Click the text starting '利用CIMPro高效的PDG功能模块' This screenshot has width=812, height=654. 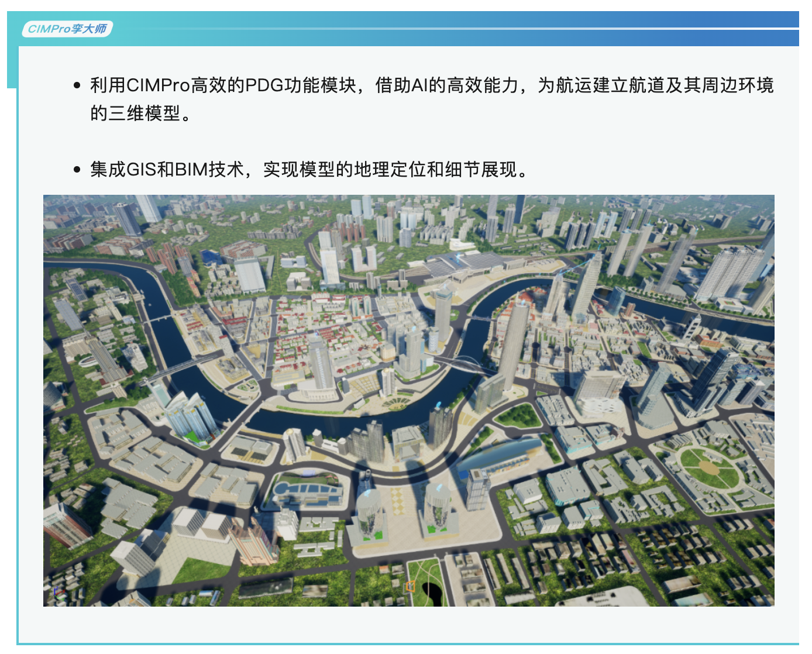pyautogui.click(x=432, y=99)
